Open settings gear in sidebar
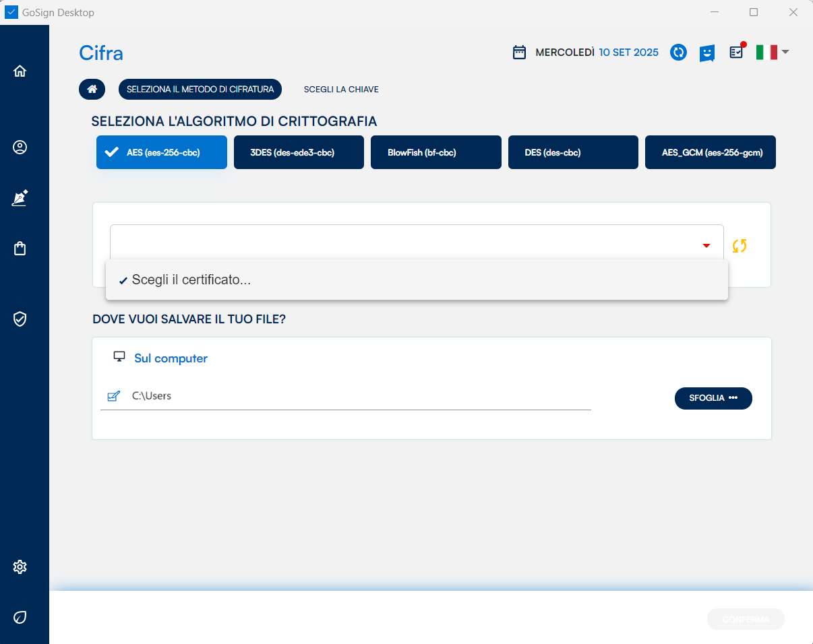The height and width of the screenshot is (644, 813). (x=20, y=567)
